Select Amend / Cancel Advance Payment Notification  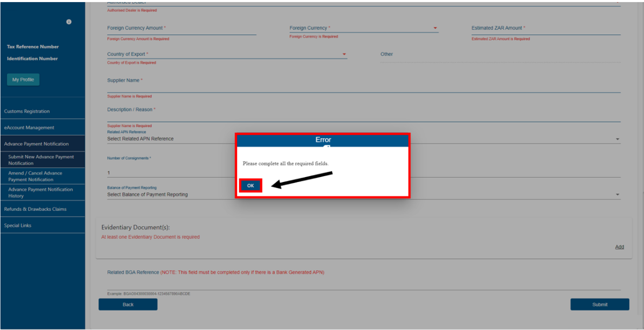[35, 176]
